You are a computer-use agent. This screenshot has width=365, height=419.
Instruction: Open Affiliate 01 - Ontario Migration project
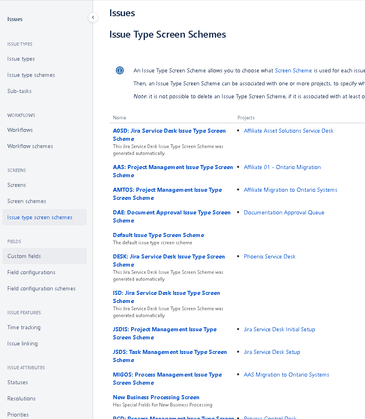(282, 167)
